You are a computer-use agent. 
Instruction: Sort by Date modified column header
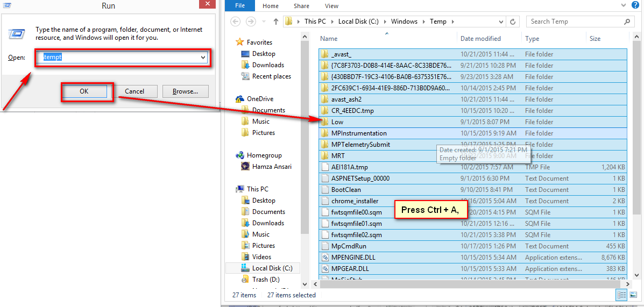tap(489, 39)
